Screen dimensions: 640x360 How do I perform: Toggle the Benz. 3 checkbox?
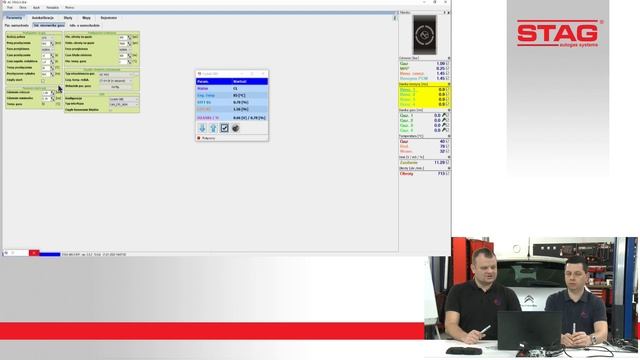(x=448, y=99)
